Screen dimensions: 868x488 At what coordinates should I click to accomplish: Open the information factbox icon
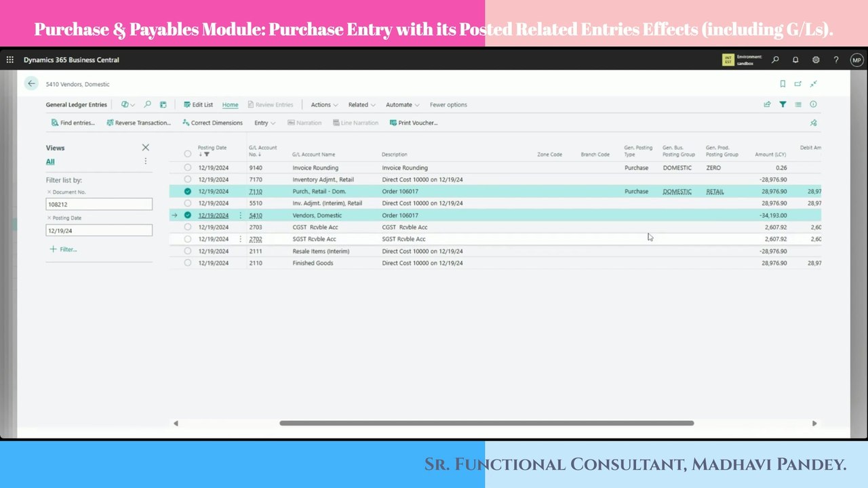[x=813, y=104]
